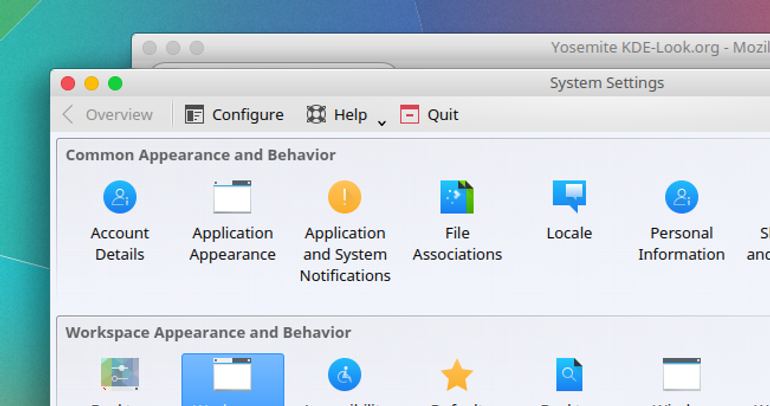Expand the Help dropdown arrow

pos(382,123)
